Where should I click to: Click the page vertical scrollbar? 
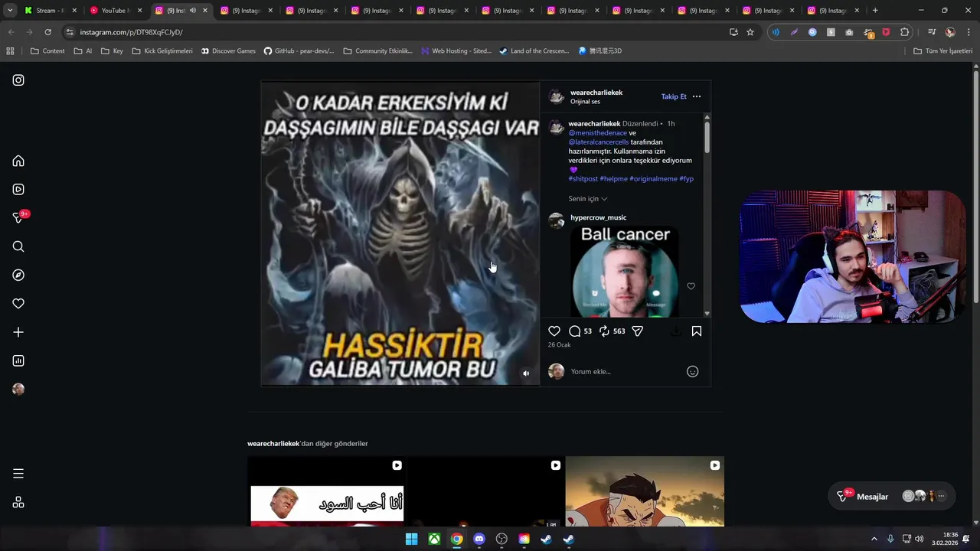click(976, 187)
